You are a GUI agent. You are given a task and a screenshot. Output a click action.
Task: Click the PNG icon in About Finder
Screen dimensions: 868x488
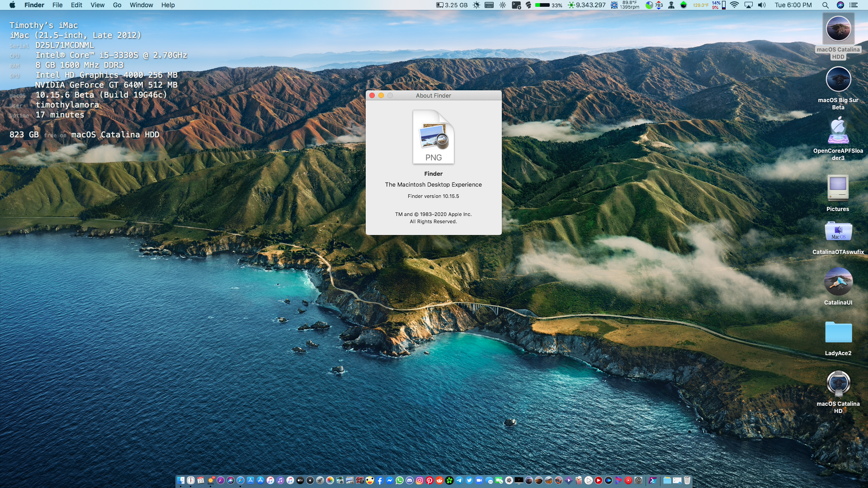(x=433, y=137)
